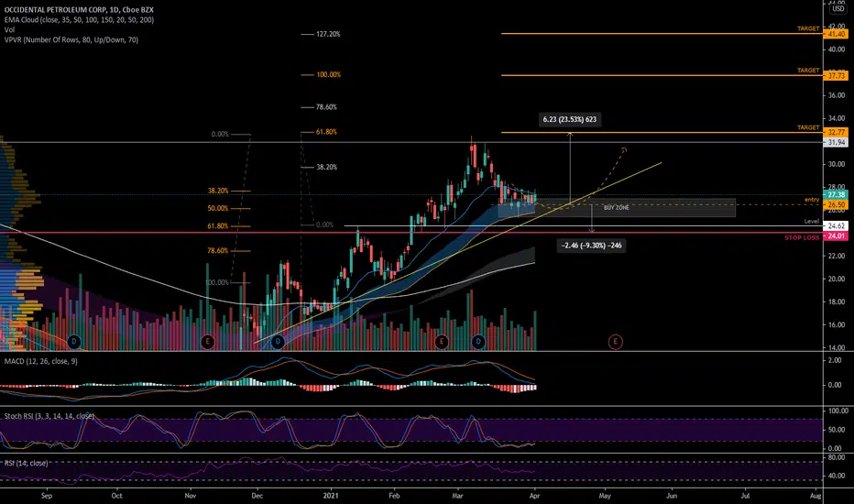The width and height of the screenshot is (854, 504).
Task: Click the 41.40 target price label
Action: [x=836, y=34]
